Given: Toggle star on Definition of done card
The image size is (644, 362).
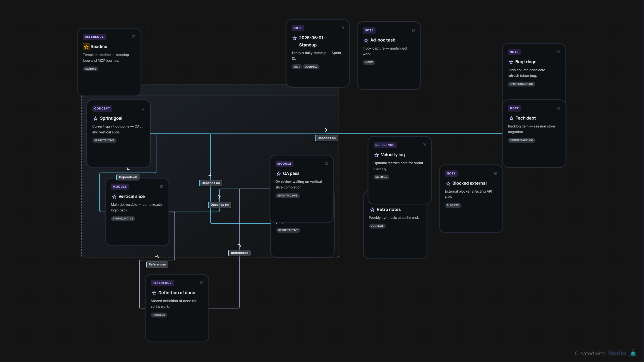Looking at the screenshot, I should tap(154, 293).
